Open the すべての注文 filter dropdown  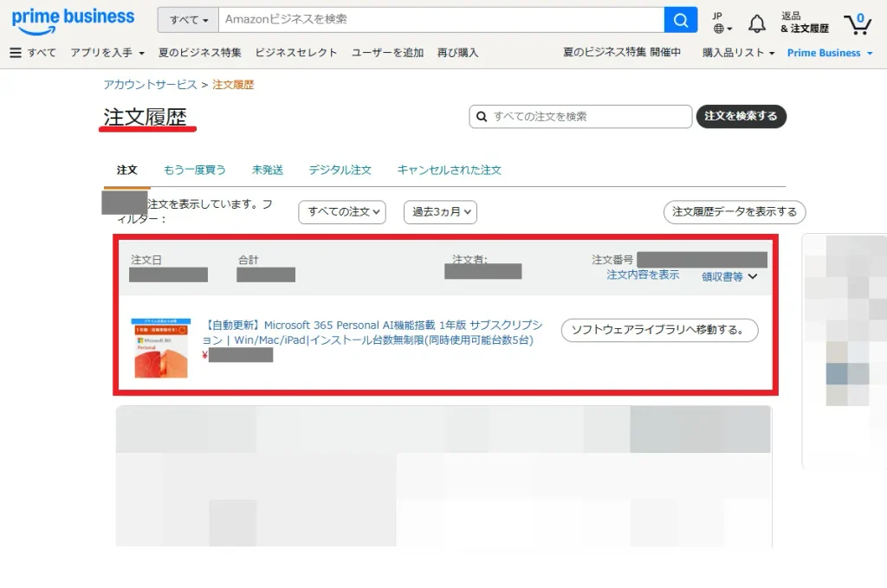pos(342,212)
